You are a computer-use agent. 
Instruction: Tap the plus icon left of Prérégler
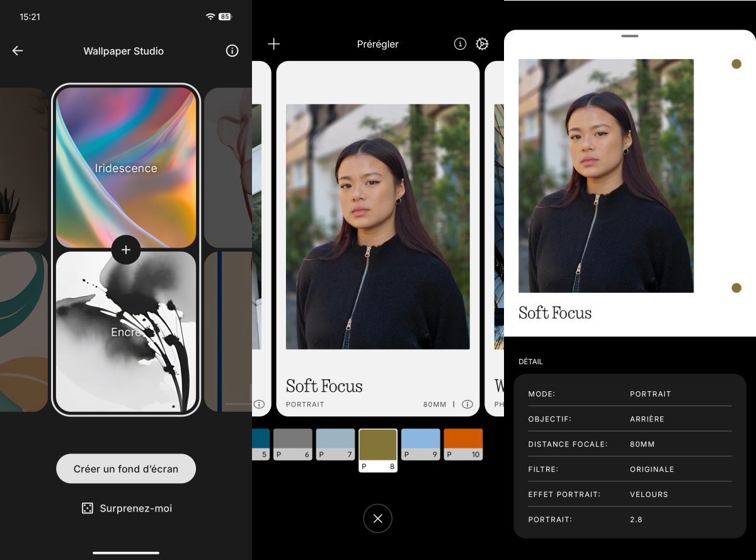pos(273,44)
